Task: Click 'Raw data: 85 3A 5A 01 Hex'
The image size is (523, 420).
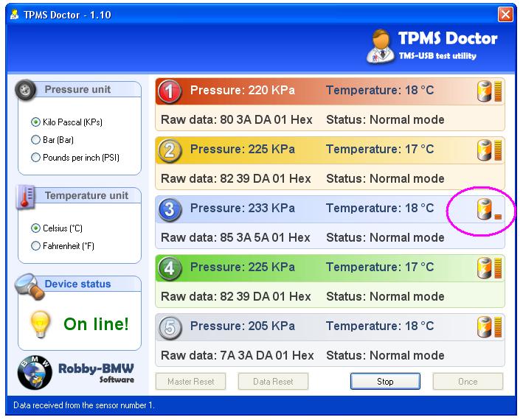Action: pos(235,237)
